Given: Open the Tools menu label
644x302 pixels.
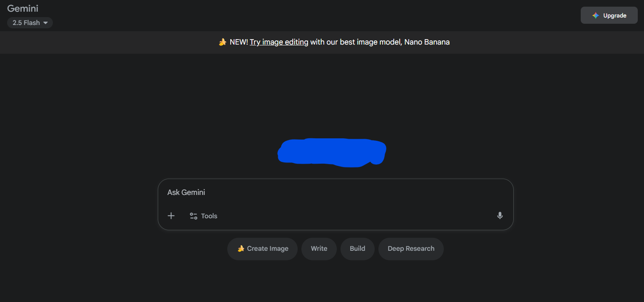Looking at the screenshot, I should 209,216.
